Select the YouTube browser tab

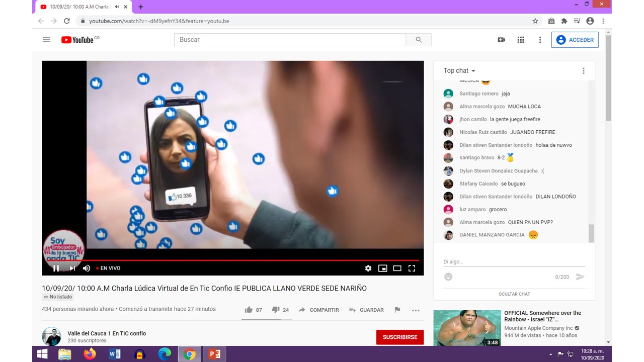pyautogui.click(x=84, y=7)
